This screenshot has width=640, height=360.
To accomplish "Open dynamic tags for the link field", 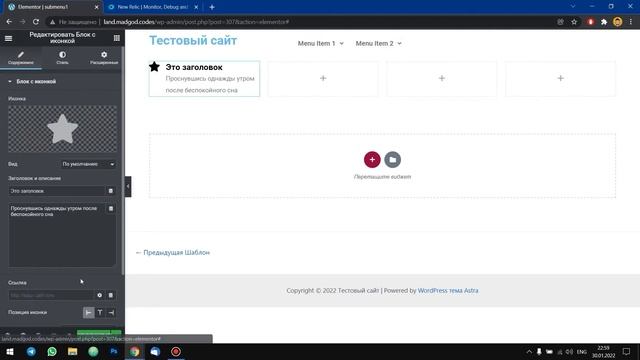I will click(x=111, y=295).
